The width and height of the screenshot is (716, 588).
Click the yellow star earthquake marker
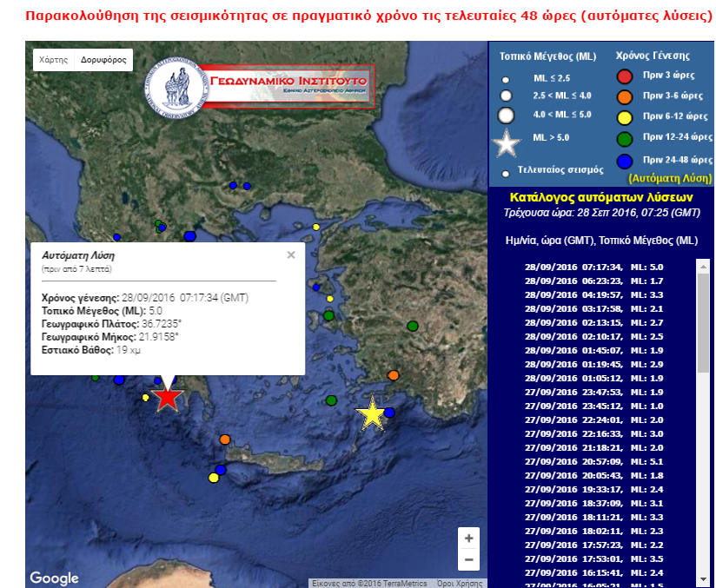[372, 415]
